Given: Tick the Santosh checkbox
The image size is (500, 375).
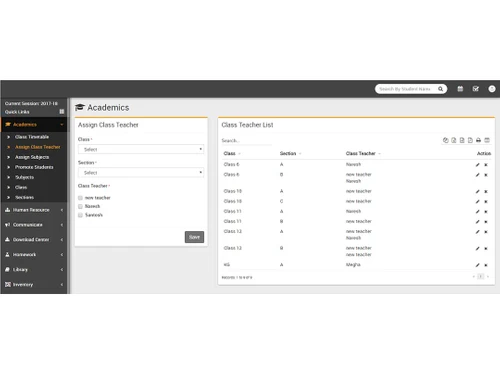Looking at the screenshot, I should pyautogui.click(x=80, y=215).
